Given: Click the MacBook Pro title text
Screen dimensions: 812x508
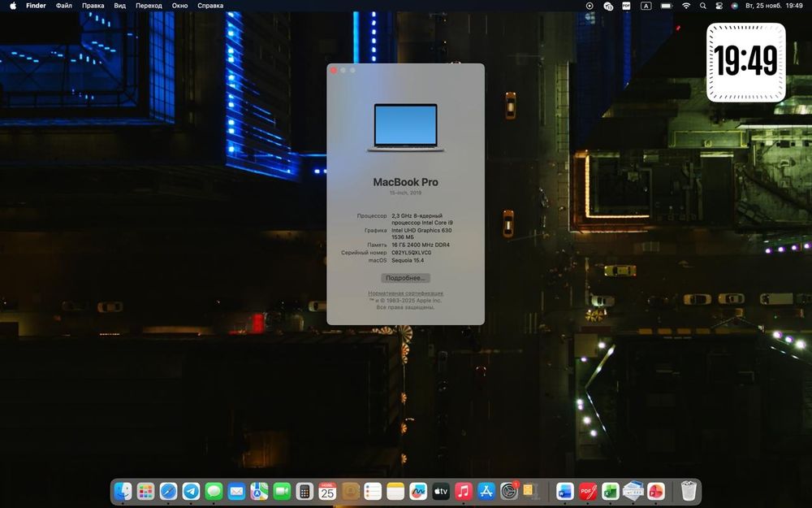Looking at the screenshot, I should pos(405,182).
